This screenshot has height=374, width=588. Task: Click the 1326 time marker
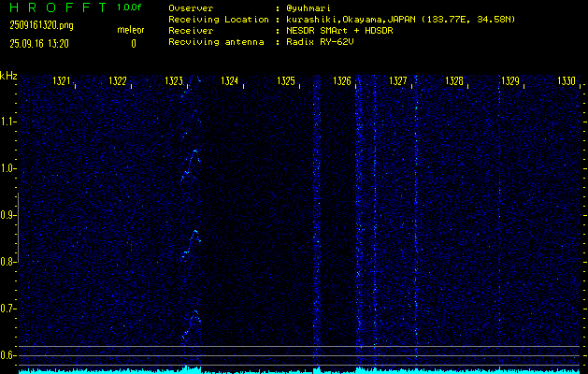click(x=342, y=80)
